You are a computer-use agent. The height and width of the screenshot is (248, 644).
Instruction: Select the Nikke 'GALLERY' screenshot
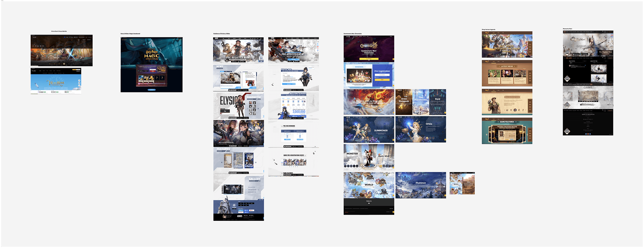pos(239,187)
